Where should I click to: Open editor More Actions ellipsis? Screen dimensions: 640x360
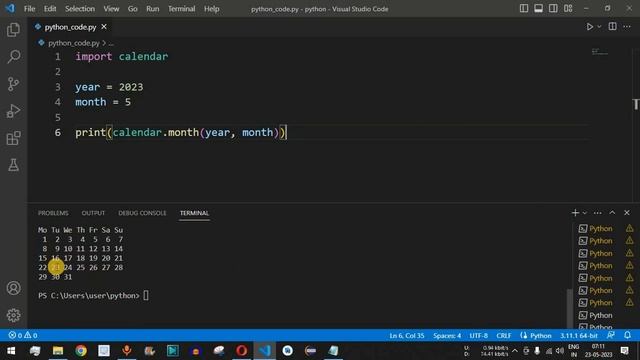[627, 27]
